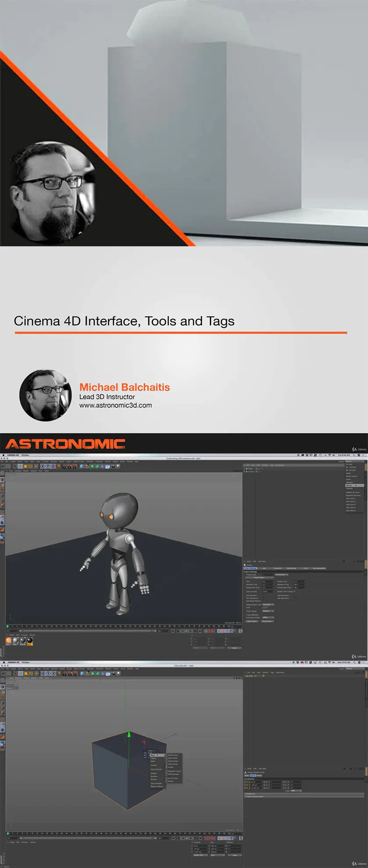Expand the Freeze Transformation section
The image size is (368, 868).
coord(304,797)
